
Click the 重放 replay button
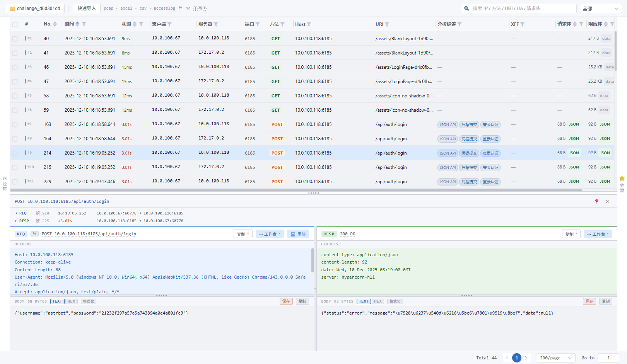[x=298, y=234]
